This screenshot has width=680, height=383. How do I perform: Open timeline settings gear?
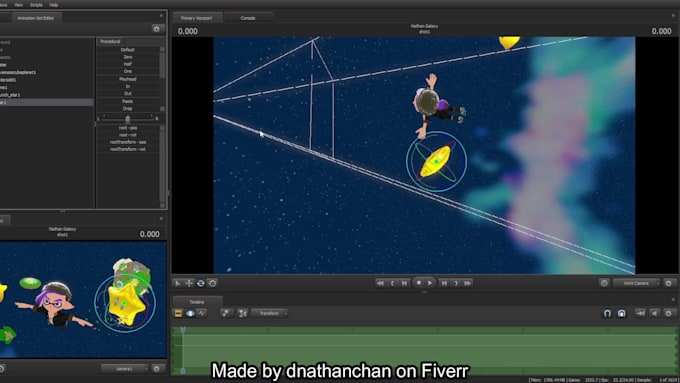[669, 313]
